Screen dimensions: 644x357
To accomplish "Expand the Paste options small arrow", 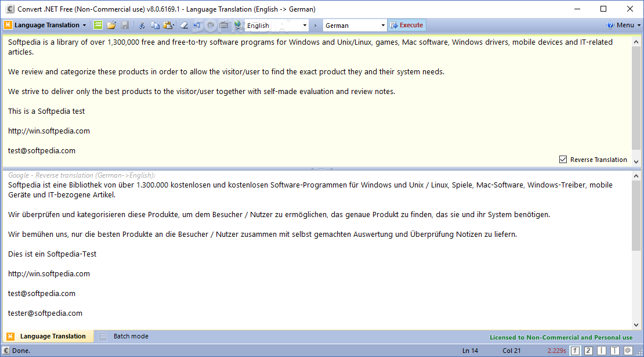I will pyautogui.click(x=174, y=26).
